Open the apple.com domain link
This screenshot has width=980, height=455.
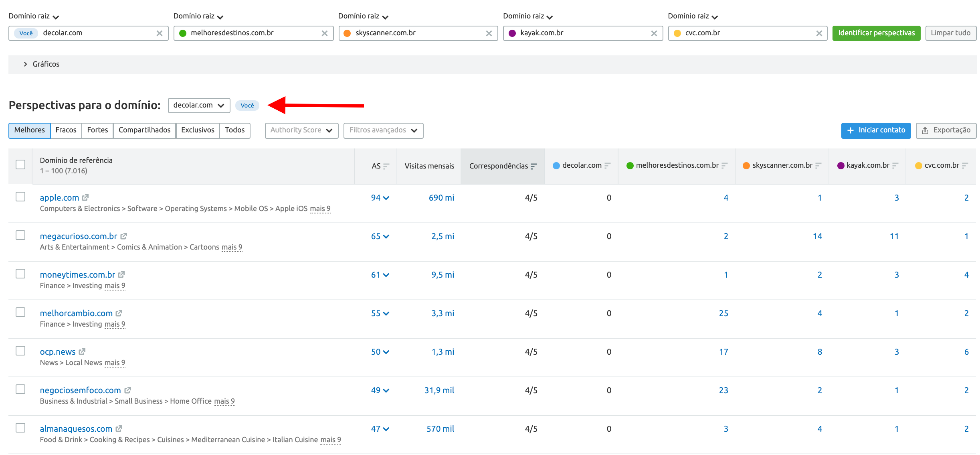tap(59, 197)
